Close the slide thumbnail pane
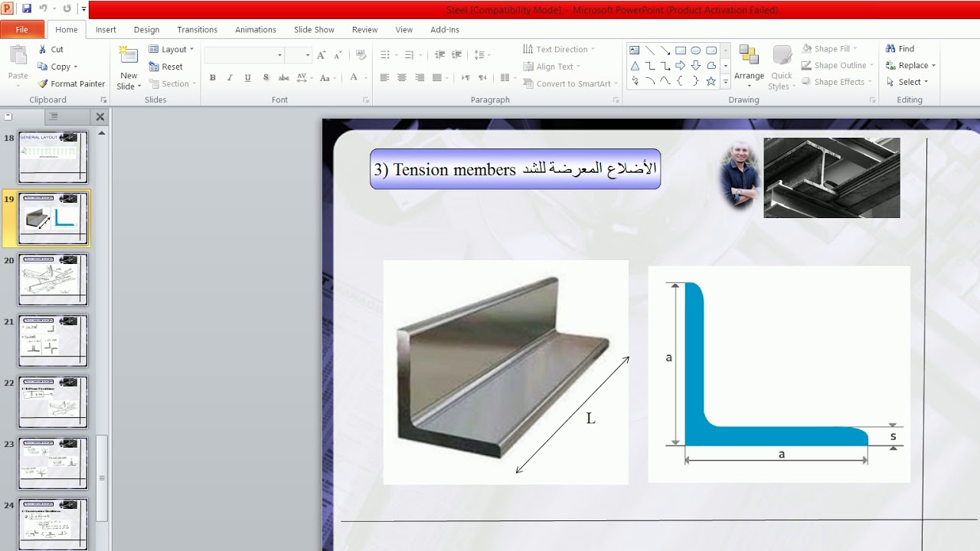This screenshot has height=551, width=980. pyautogui.click(x=100, y=117)
